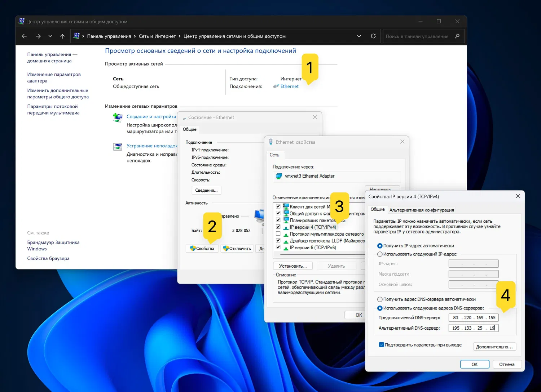The width and height of the screenshot is (541, 392).
Task: Enable Протокол мультиплексора сетевого checkbox
Action: tap(278, 234)
